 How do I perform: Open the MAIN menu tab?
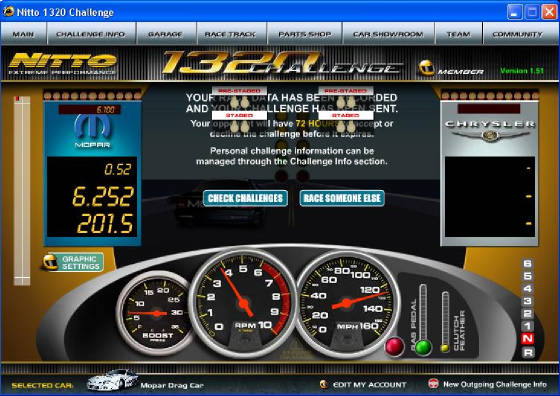coord(24,34)
